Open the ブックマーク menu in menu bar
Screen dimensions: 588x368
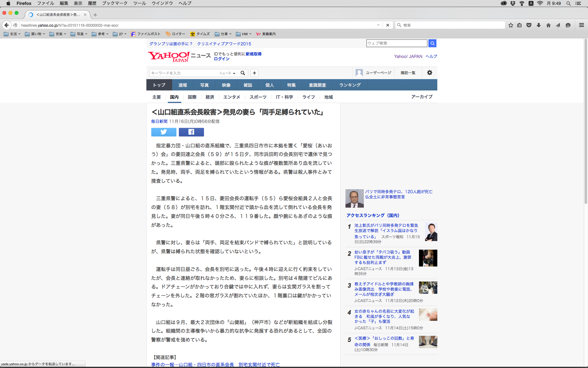(x=115, y=3)
